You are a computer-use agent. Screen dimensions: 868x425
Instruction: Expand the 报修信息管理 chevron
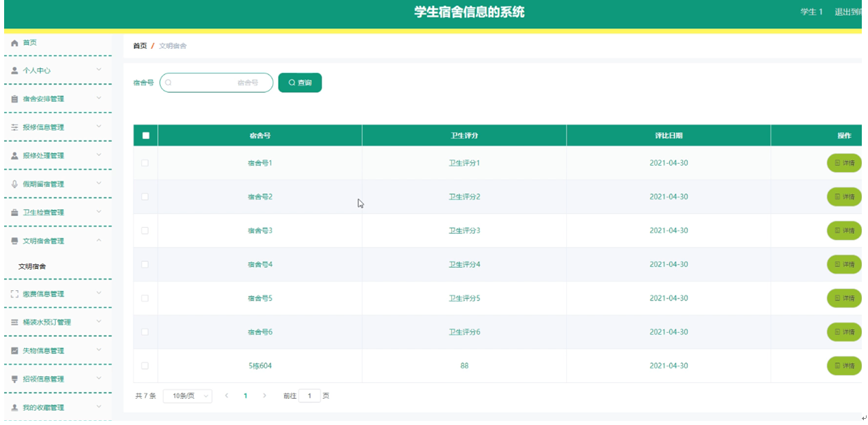coord(99,127)
